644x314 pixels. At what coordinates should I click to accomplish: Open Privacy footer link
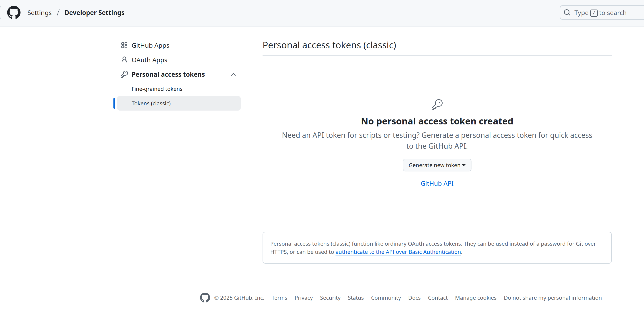[x=303, y=298]
